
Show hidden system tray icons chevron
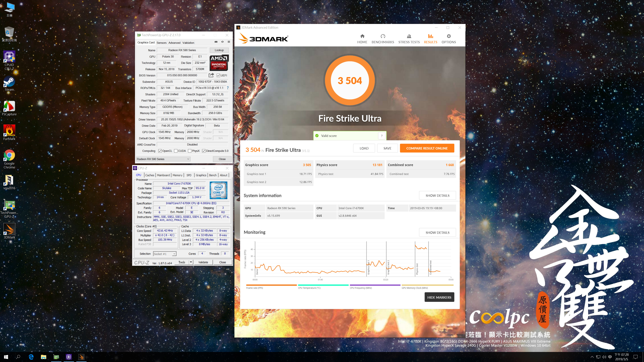coord(592,357)
